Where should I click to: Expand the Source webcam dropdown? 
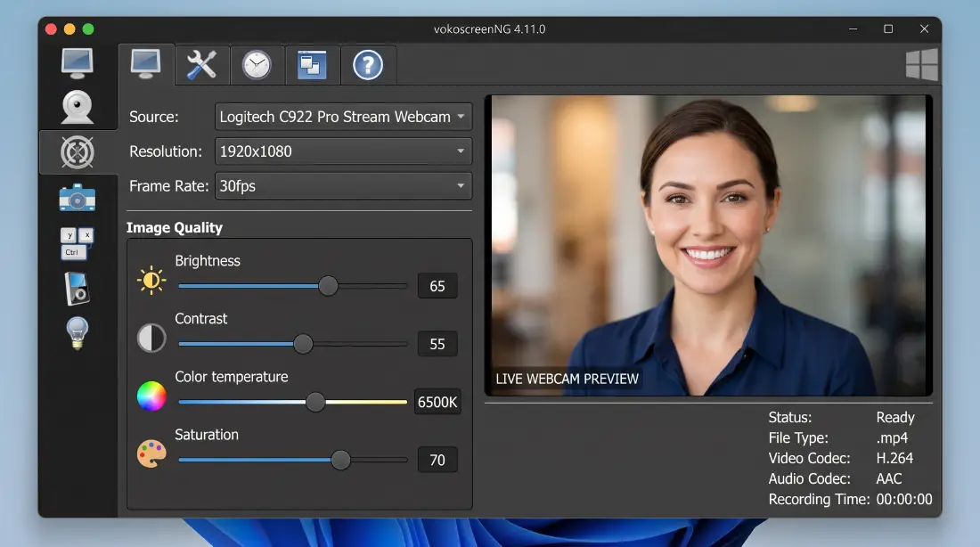(343, 117)
